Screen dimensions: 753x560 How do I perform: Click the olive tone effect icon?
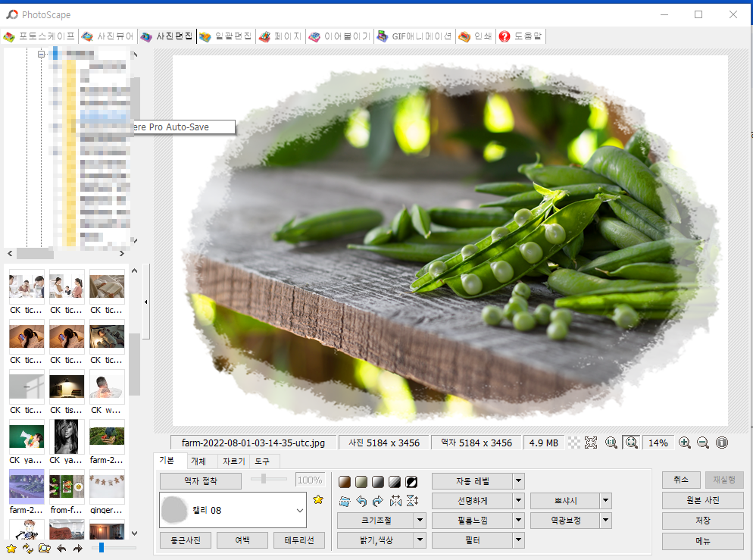361,482
